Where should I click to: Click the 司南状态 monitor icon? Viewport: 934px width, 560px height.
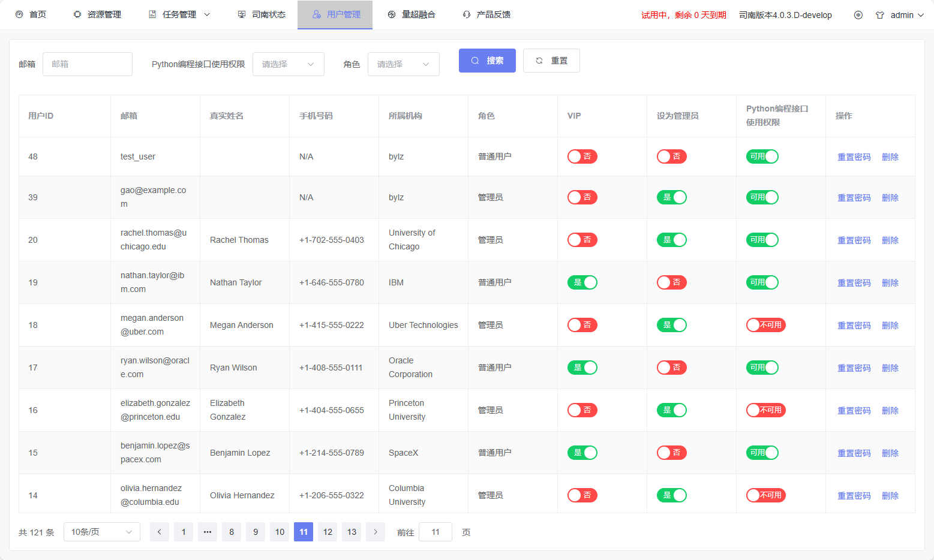[x=242, y=14]
